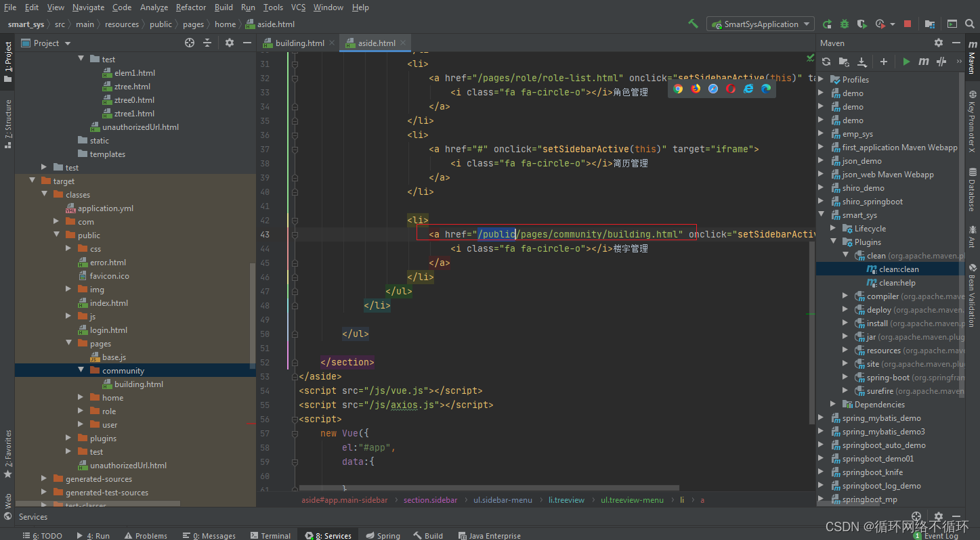Expand the compiler plugin node
Image resolution: width=980 pixels, height=540 pixels.
pyautogui.click(x=845, y=296)
